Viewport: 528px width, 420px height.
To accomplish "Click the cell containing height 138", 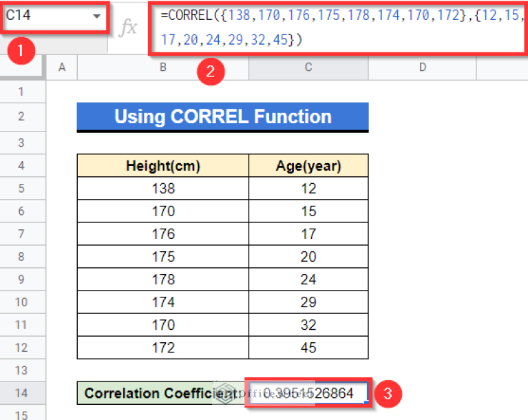I will point(162,189).
